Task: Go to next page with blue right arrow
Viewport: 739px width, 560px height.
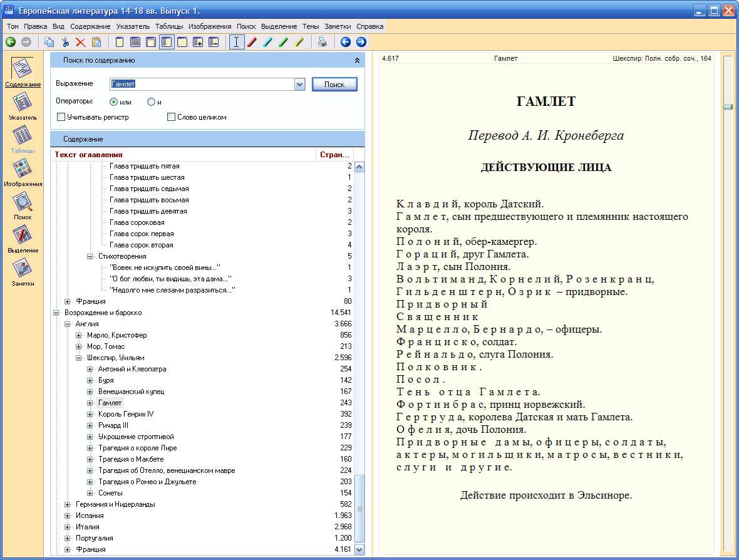Action: pos(361,42)
